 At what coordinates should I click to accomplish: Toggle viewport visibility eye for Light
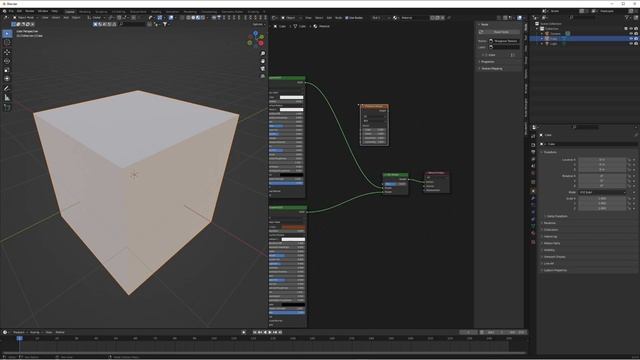631,43
